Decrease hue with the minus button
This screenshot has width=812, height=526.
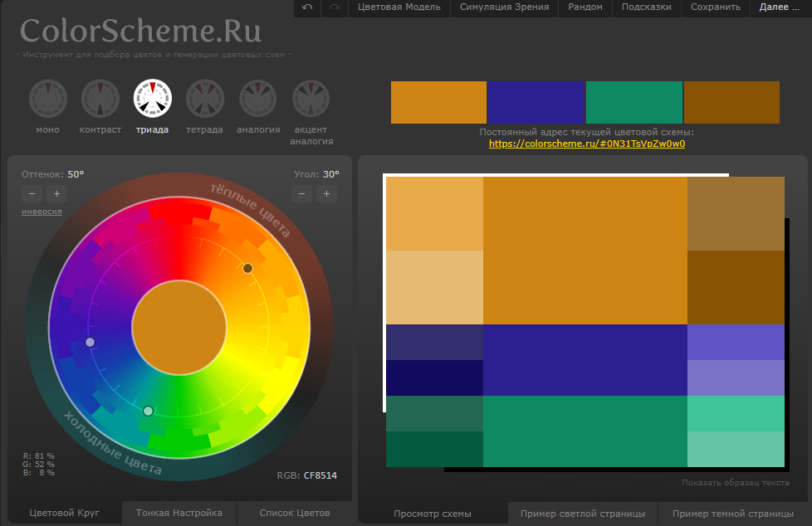click(x=32, y=193)
